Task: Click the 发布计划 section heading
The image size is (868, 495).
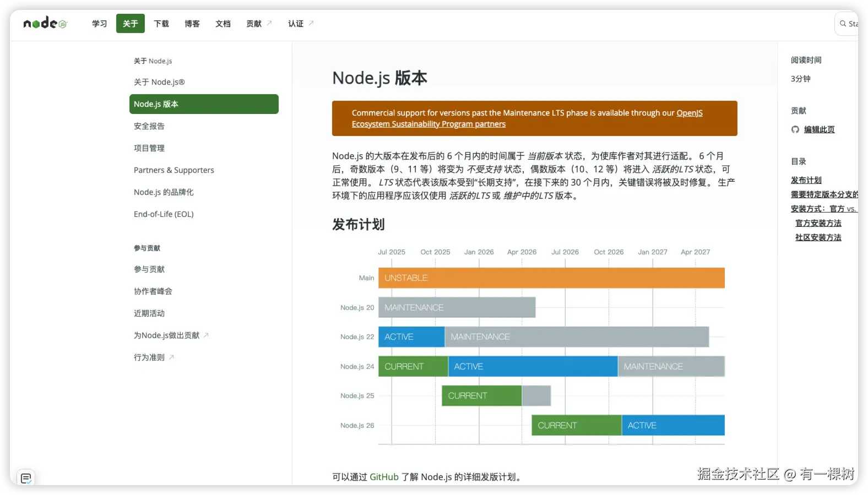Action: click(x=359, y=224)
